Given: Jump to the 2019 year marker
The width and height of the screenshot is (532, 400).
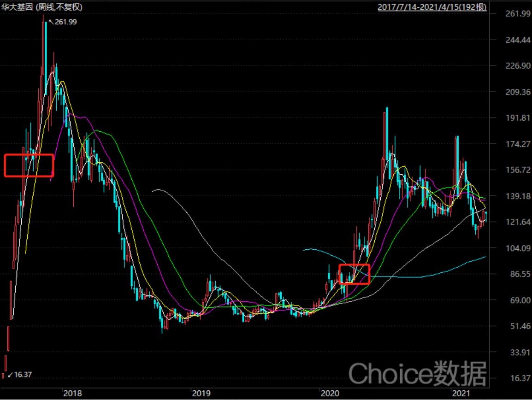Looking at the screenshot, I should (x=201, y=394).
